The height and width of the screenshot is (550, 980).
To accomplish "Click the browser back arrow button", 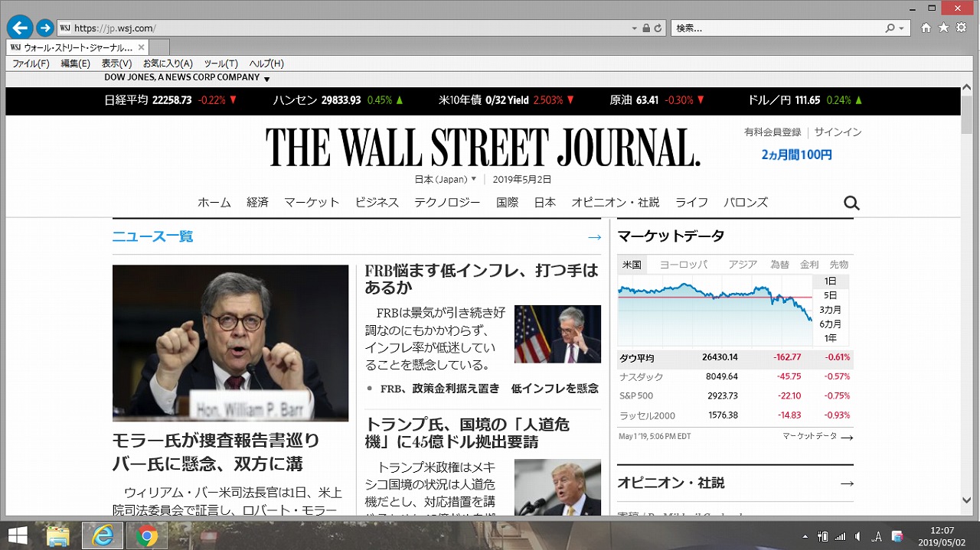I will (x=20, y=28).
